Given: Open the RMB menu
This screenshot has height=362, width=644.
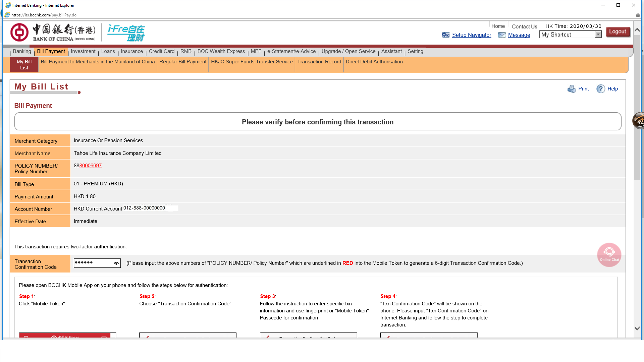Looking at the screenshot, I should (x=186, y=51).
